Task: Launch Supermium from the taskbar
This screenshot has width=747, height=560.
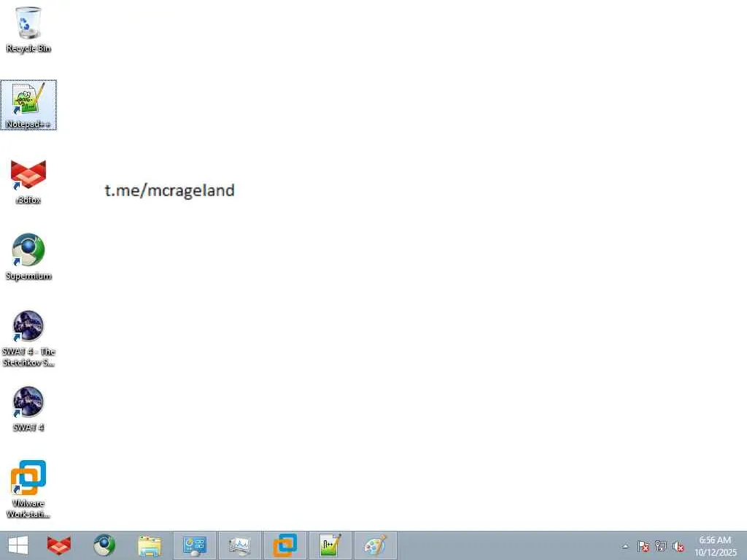Action: tap(104, 545)
